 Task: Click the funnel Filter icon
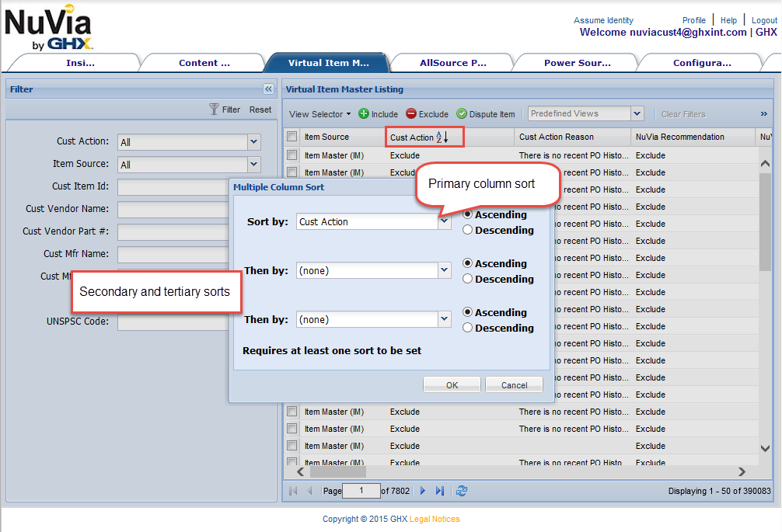pos(214,109)
